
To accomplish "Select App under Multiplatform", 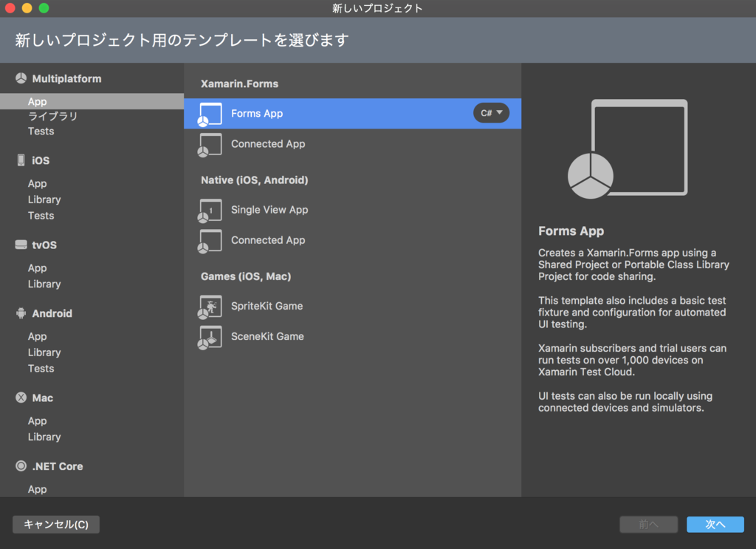I will pos(92,101).
